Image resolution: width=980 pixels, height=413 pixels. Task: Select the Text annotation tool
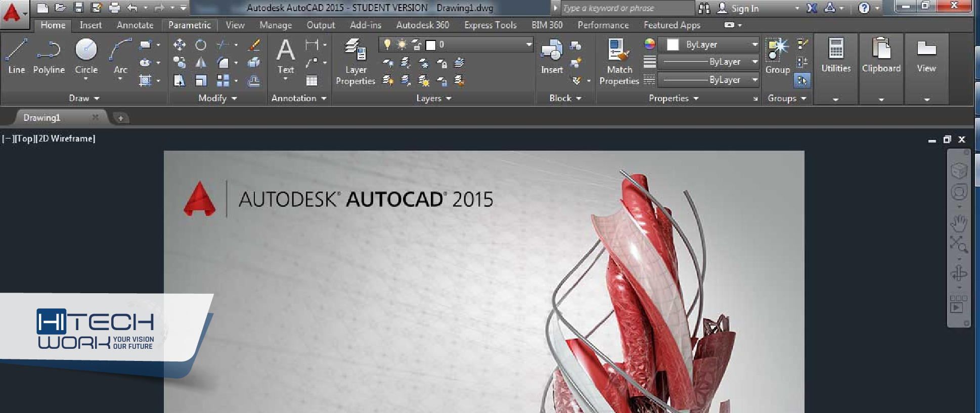pyautogui.click(x=285, y=57)
